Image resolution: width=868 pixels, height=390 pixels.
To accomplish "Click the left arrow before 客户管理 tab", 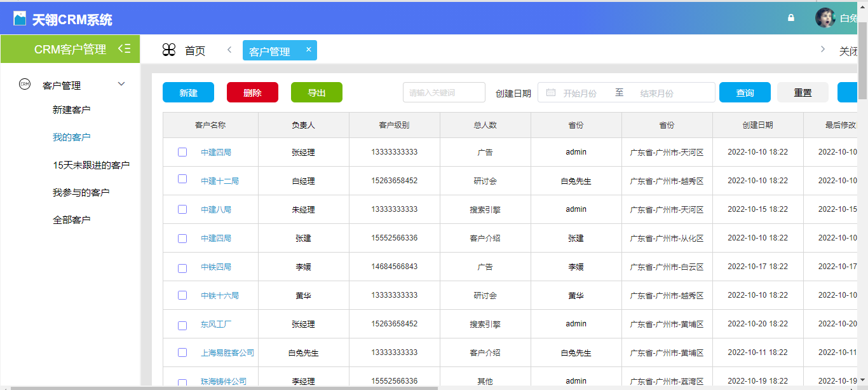I will point(229,50).
